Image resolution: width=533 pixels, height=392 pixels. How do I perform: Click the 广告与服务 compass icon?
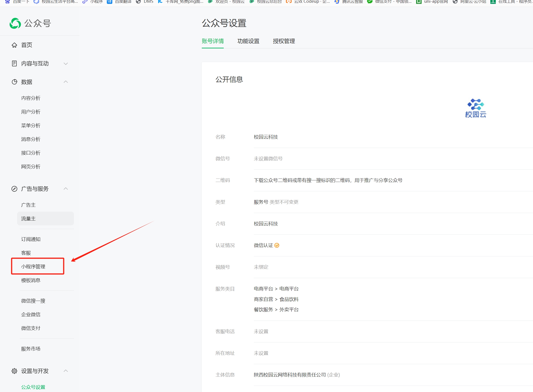point(14,189)
